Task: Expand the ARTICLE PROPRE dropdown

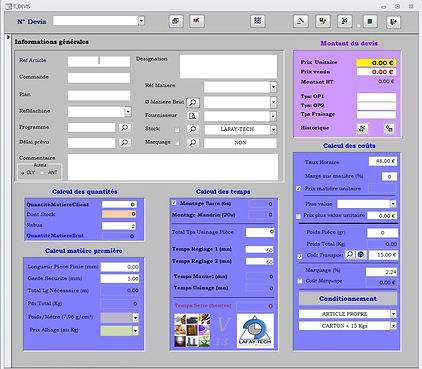Action: 393,314
